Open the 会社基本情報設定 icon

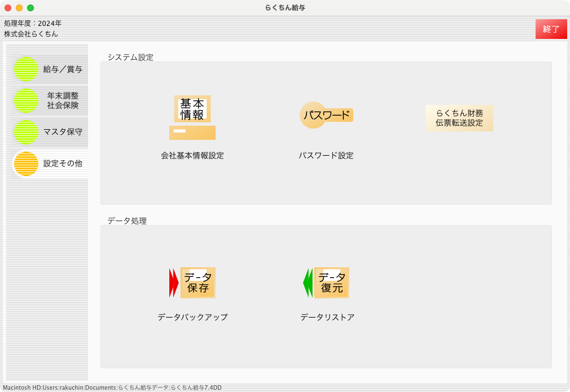(192, 117)
